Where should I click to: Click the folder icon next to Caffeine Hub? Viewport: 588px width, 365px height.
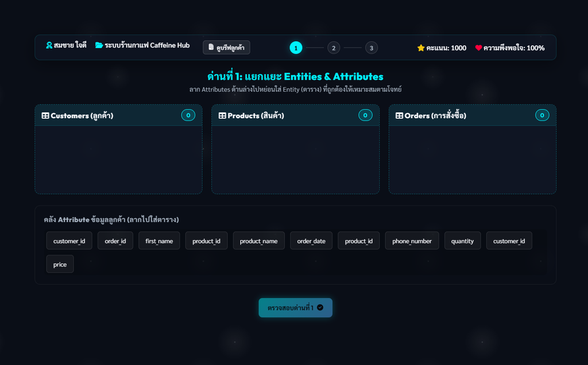(x=99, y=45)
